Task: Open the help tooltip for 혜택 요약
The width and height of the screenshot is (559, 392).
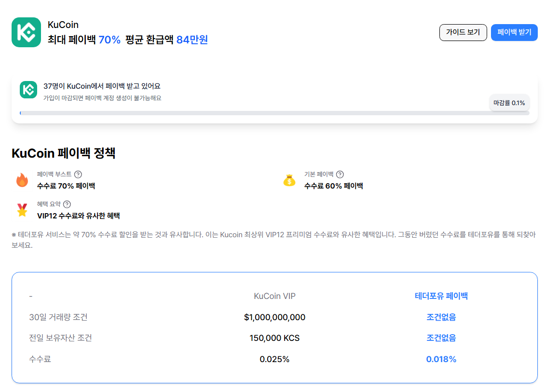Action: tap(67, 204)
